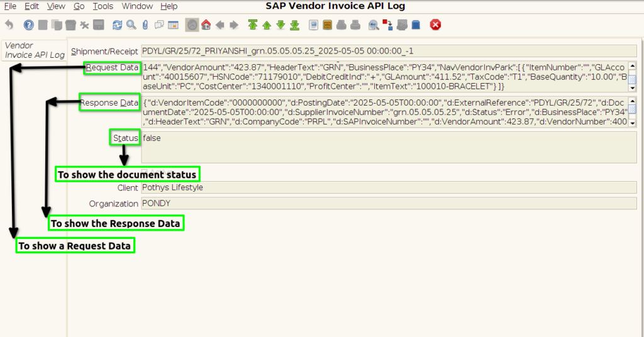Click the Request Data field label
The width and height of the screenshot is (644, 337).
[112, 67]
